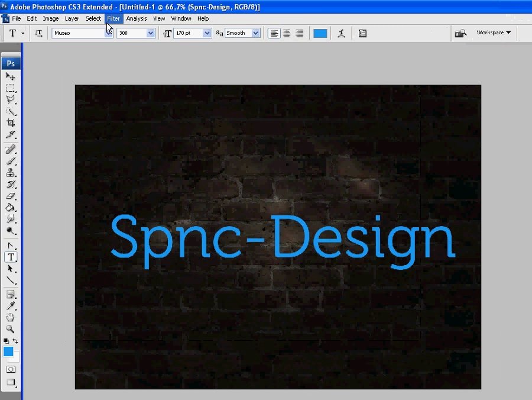
Task: Open the Edit menu
Action: (x=31, y=19)
